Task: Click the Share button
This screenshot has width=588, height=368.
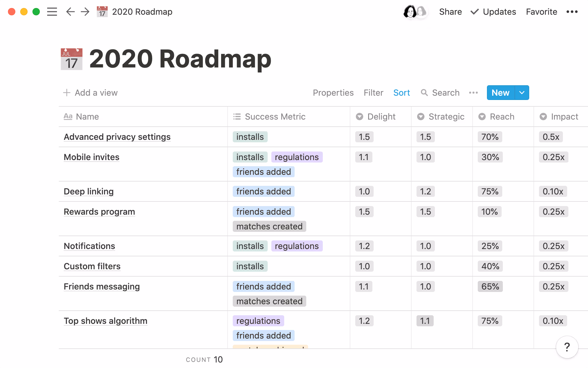Action: 450,12
